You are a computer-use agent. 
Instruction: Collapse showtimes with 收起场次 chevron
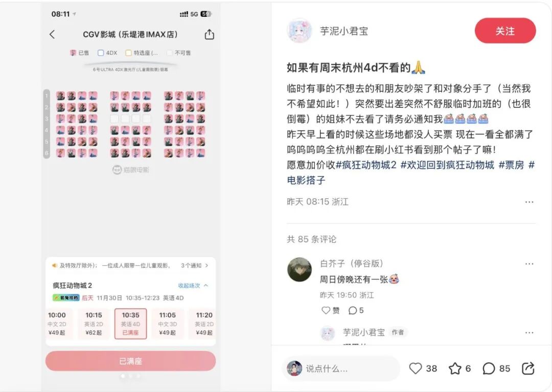coord(193,285)
